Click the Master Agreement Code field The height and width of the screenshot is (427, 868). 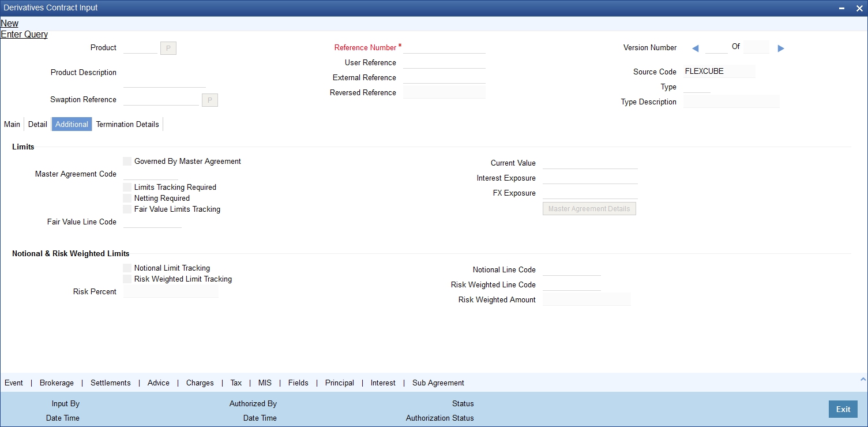(x=151, y=174)
